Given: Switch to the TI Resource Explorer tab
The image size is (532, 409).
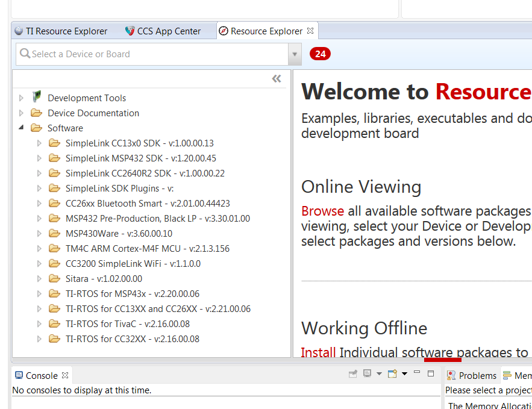Looking at the screenshot, I should pyautogui.click(x=61, y=31).
